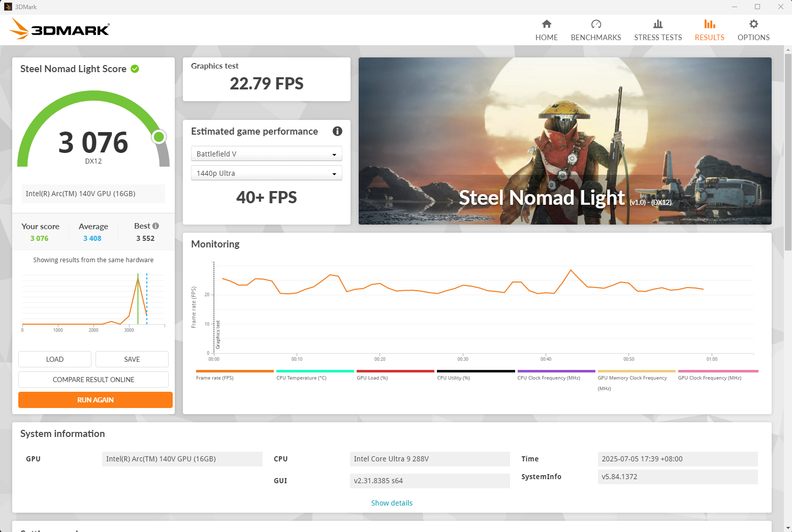792x532 pixels.
Task: Click the SAVE button
Action: 132,359
